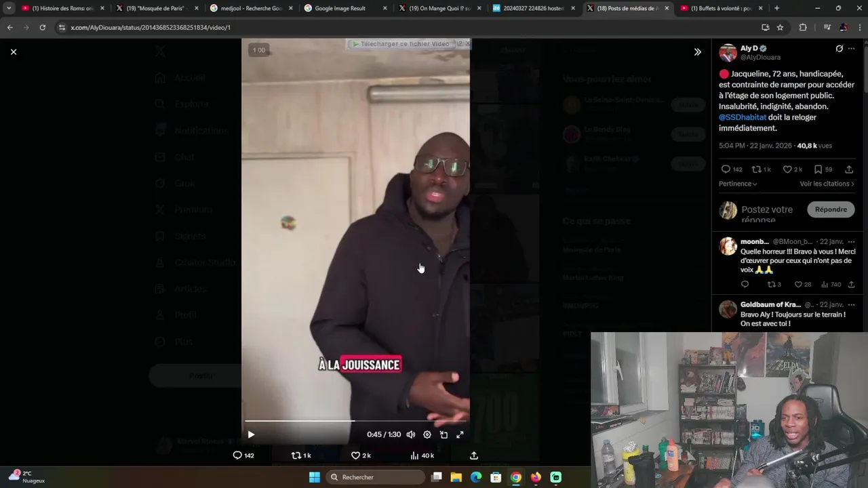Repost via the icon under the video

click(x=301, y=455)
